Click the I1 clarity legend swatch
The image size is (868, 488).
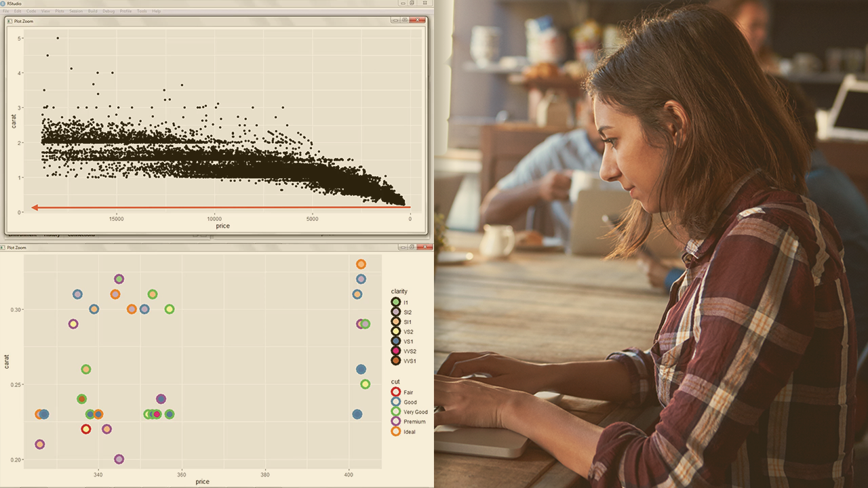(x=395, y=302)
